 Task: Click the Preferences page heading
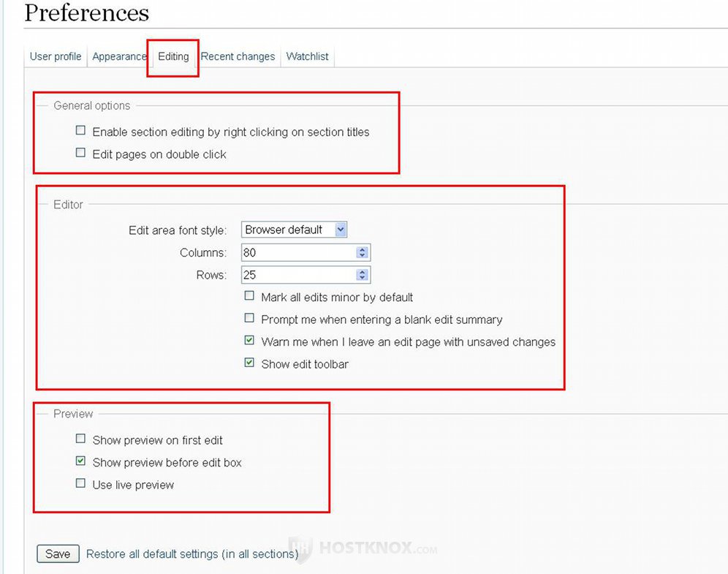(87, 12)
